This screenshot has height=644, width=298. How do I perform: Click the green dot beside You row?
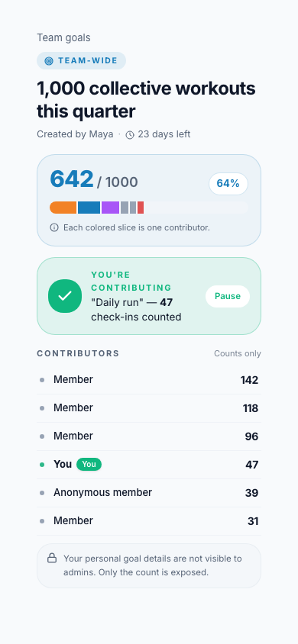click(x=42, y=465)
